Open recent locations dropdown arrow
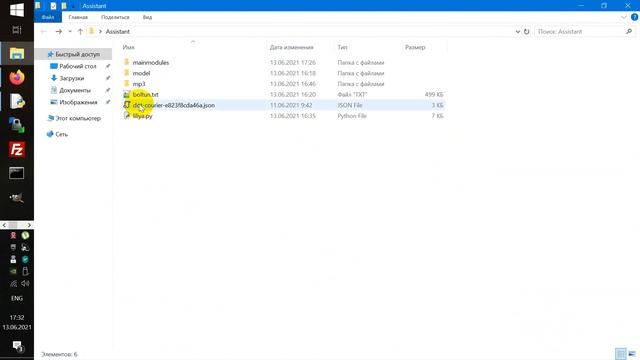Viewport: 640px width, 360px height. pos(70,31)
